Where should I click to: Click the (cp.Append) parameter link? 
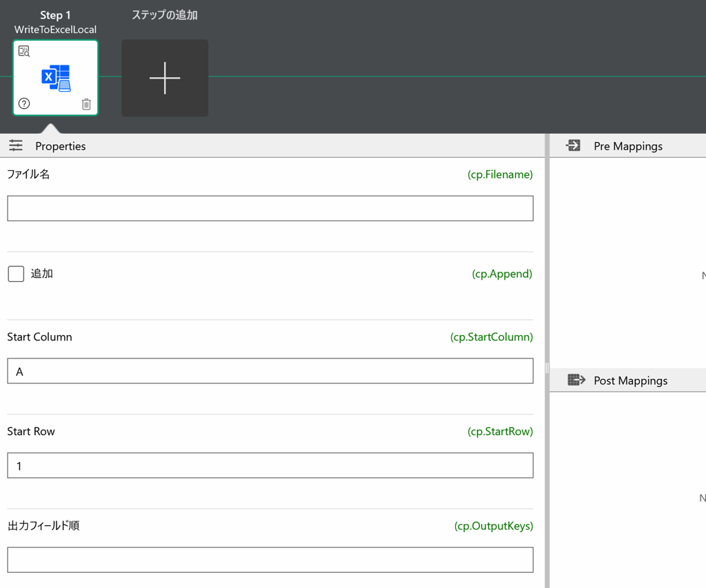(x=502, y=274)
